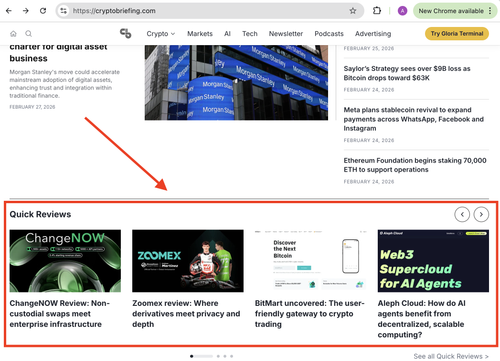Open Saylor's Strategy $9B loss article
This screenshot has height=361, width=500.
point(407,73)
